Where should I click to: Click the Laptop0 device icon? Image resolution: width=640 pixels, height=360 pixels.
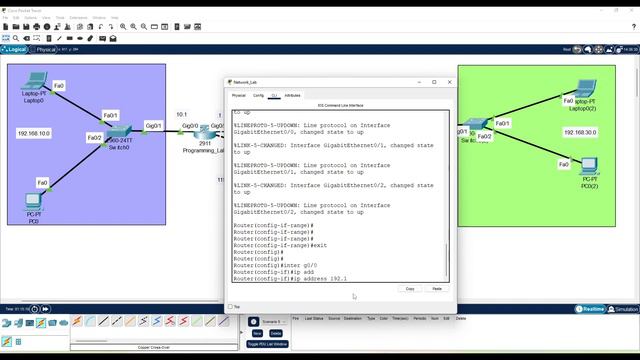[35, 81]
